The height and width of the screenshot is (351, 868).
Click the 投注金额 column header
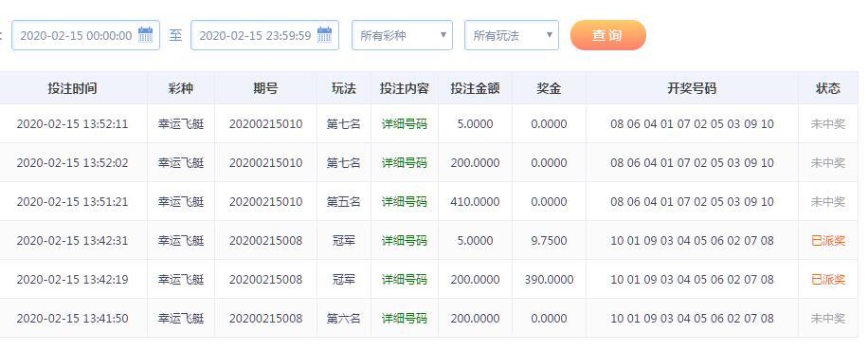475,88
